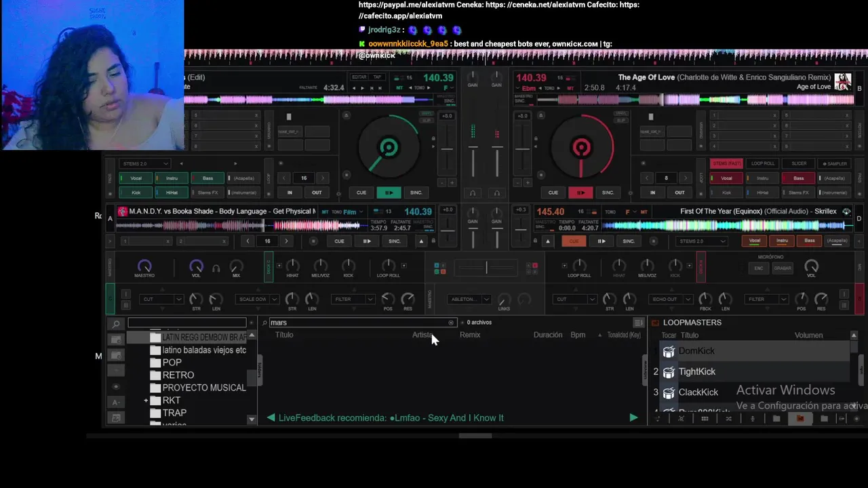
Task: Click the headphone cue icon under right mixer channel
Action: point(496,192)
